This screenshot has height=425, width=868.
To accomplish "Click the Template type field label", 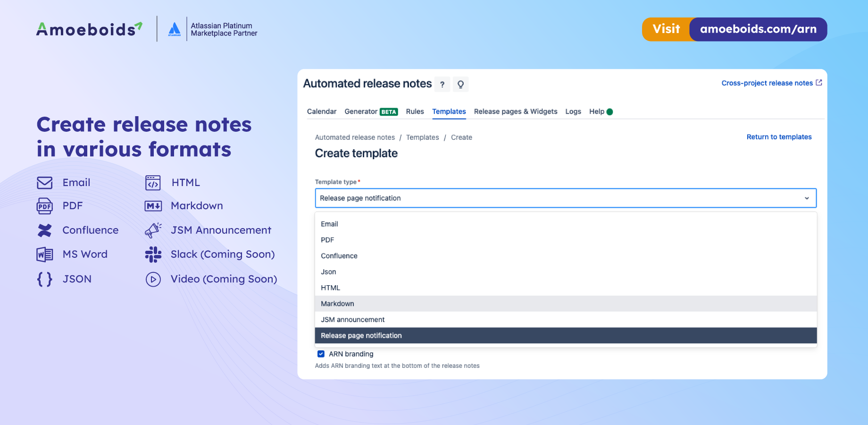I will [336, 182].
